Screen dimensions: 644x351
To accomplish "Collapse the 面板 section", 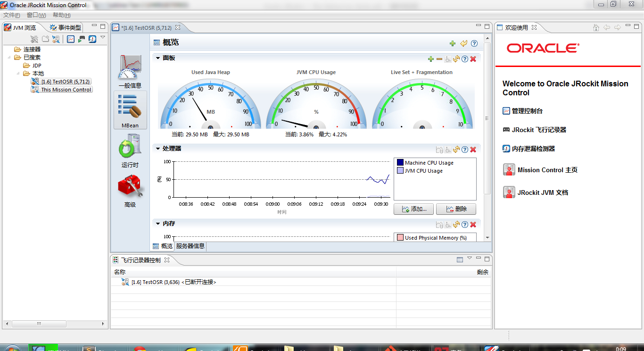I will pyautogui.click(x=158, y=58).
